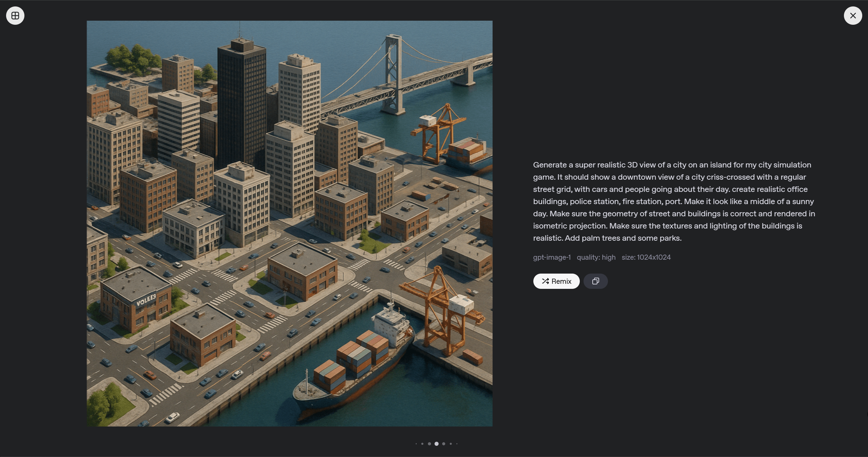Viewport: 868px width, 457px height.
Task: Jump to the smallest leftmost pagination dot
Action: click(416, 444)
